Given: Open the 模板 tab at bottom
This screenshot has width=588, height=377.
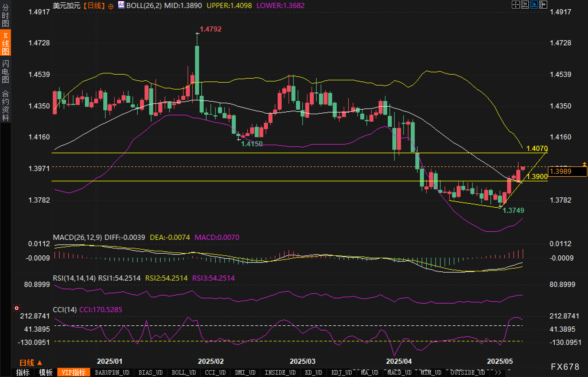Looking at the screenshot, I should click(46, 373).
